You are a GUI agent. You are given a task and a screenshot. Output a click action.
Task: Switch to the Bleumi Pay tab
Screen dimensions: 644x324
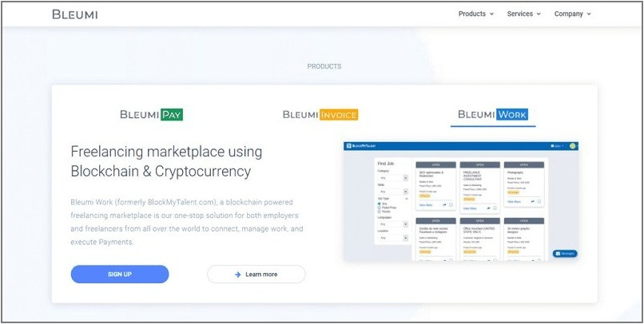tap(152, 114)
